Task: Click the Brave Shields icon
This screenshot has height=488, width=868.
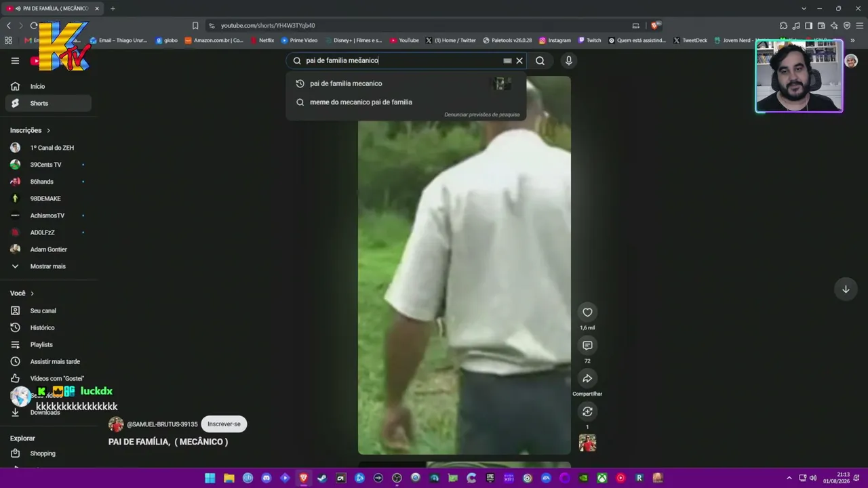Action: pyautogui.click(x=655, y=26)
